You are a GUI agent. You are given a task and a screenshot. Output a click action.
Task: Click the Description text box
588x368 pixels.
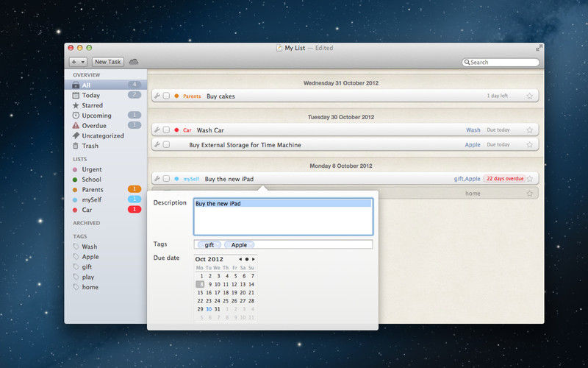[x=283, y=216]
